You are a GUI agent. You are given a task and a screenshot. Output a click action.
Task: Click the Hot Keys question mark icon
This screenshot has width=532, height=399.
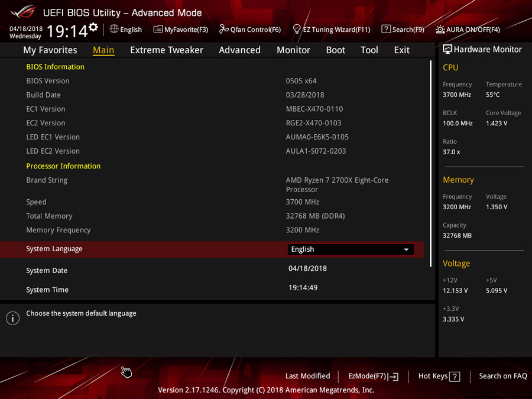point(455,377)
